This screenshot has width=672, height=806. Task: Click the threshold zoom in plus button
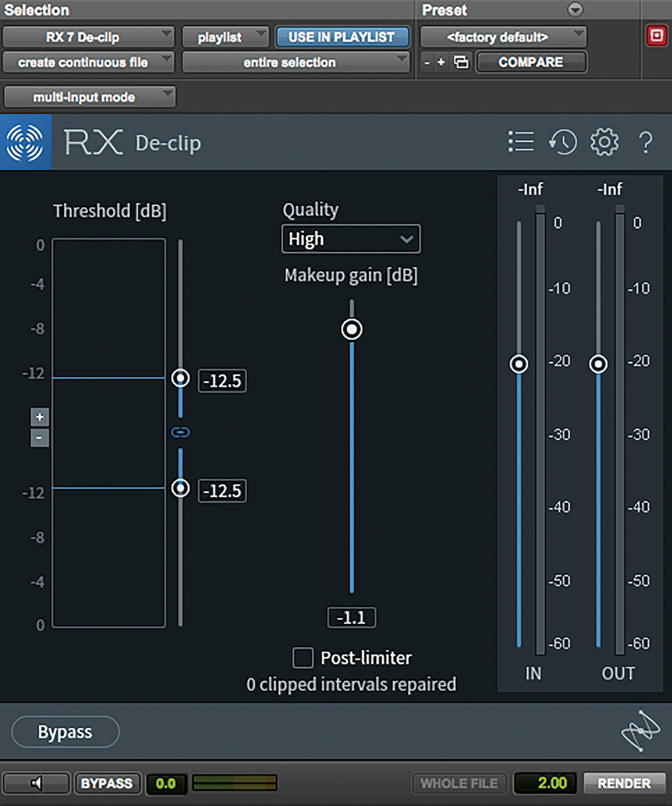point(40,417)
